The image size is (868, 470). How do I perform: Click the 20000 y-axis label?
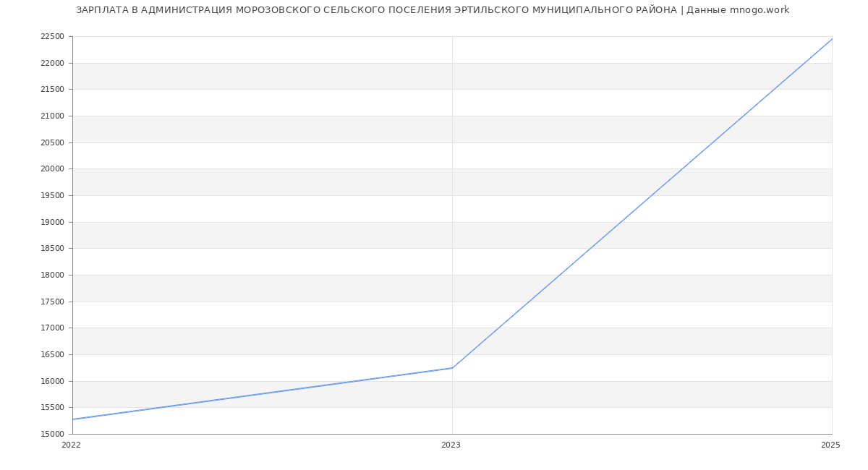point(53,169)
